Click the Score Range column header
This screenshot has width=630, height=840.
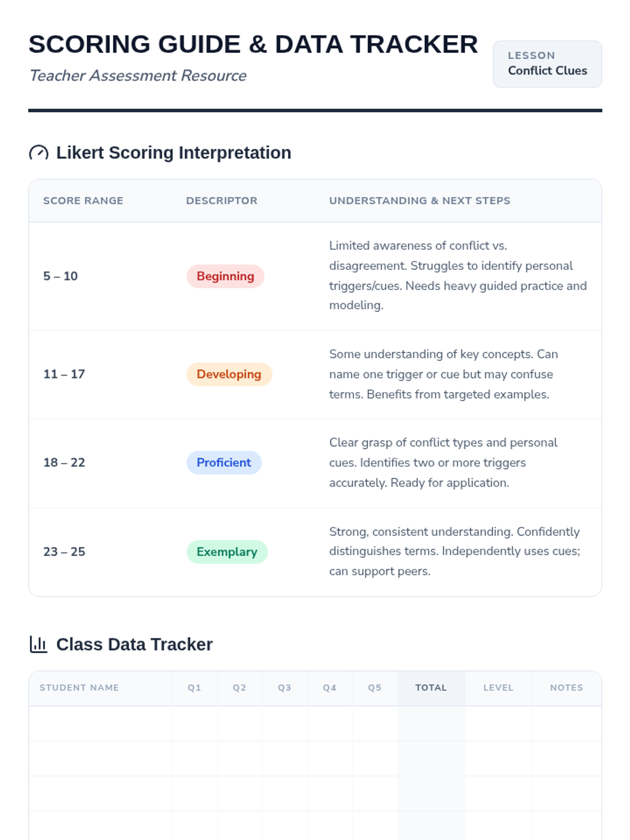(83, 201)
